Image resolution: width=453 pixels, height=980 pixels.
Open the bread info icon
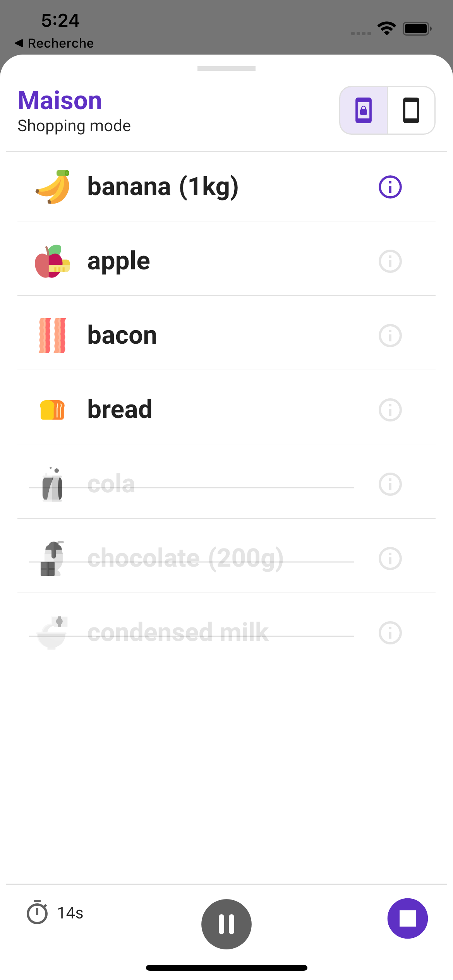click(x=390, y=410)
